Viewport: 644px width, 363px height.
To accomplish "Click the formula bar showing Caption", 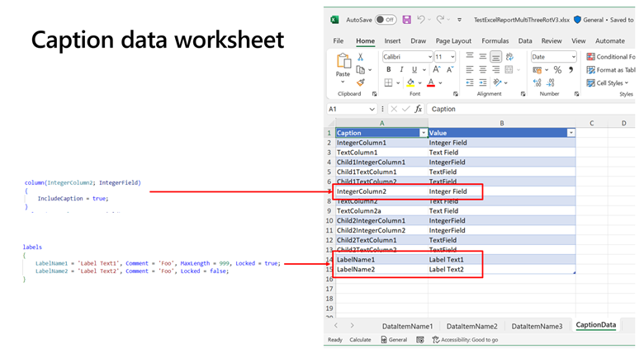I will 532,109.
